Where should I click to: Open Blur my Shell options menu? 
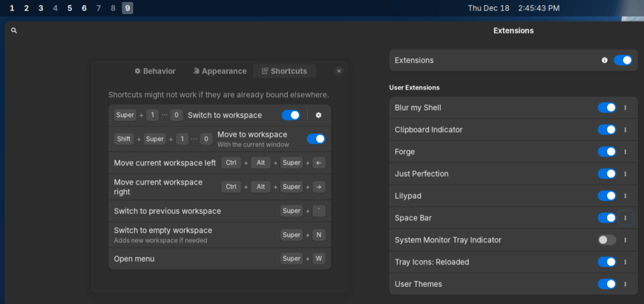pos(625,108)
